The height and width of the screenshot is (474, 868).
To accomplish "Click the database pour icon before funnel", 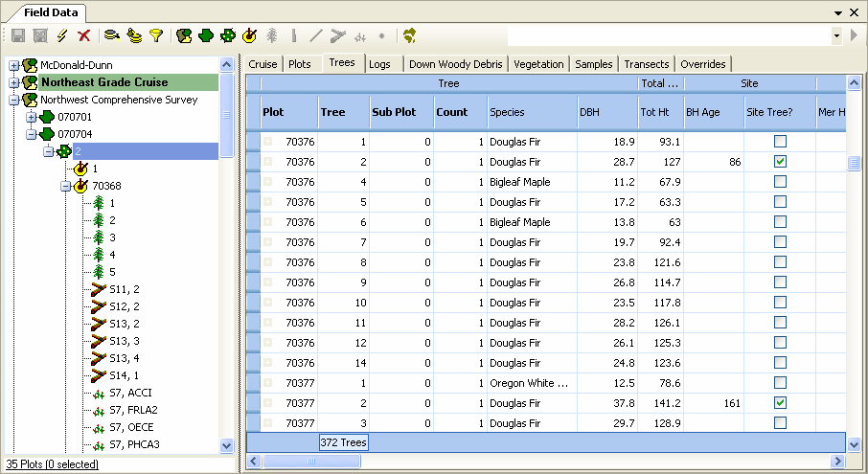I will click(134, 36).
